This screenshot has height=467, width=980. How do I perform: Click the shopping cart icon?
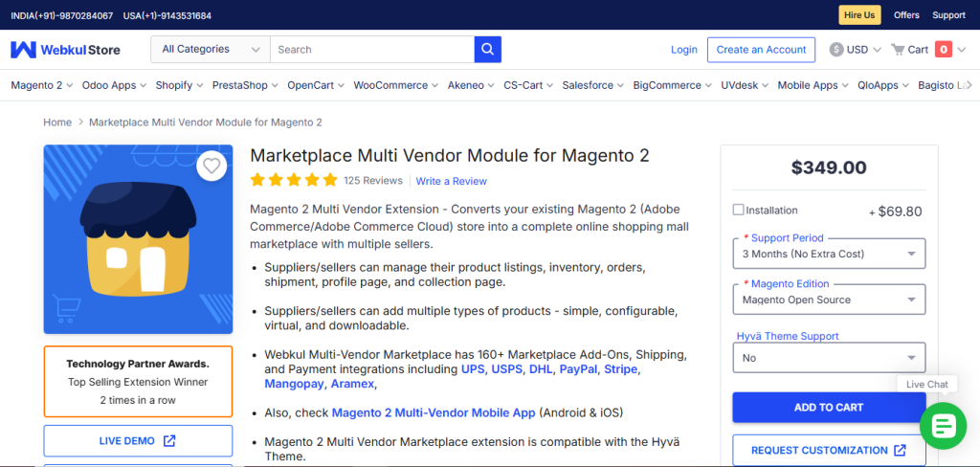pos(898,50)
